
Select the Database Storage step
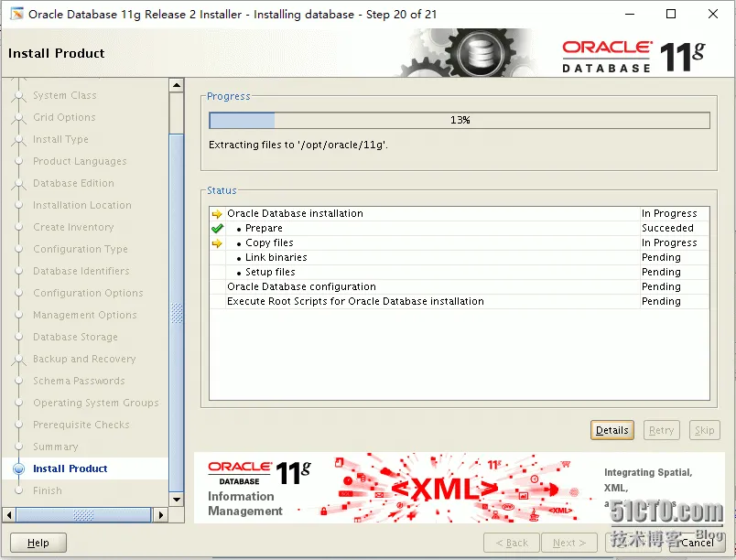coord(75,337)
